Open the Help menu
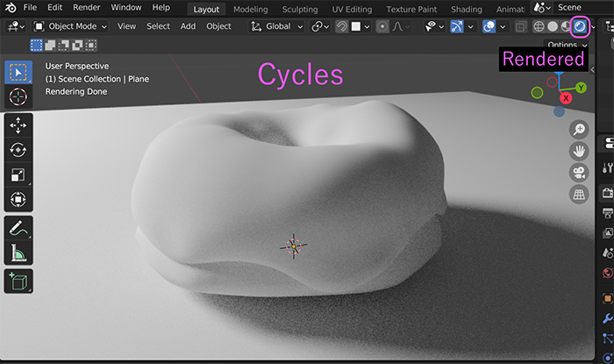This screenshot has width=614, height=364. point(161,7)
